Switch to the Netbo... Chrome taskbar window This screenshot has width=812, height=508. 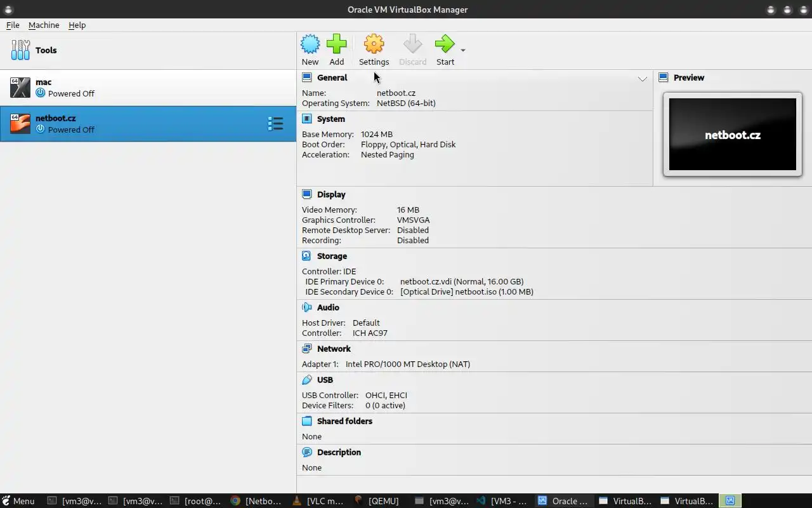pos(256,500)
